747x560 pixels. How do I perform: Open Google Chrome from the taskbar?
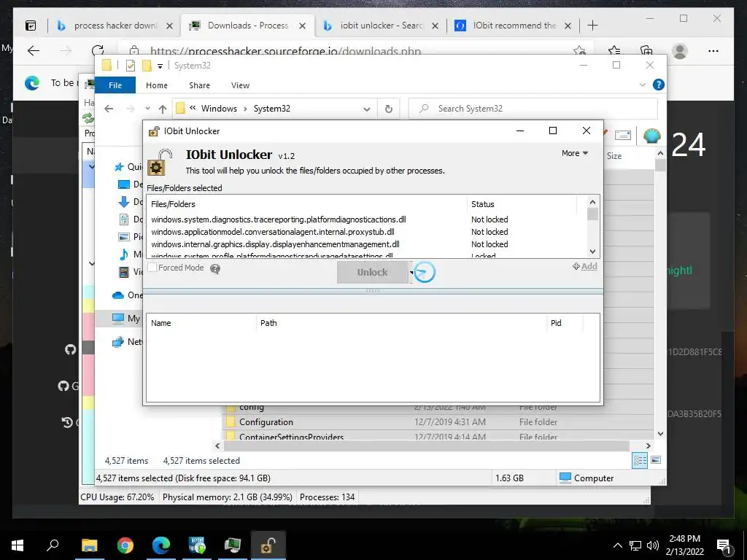pos(125,545)
